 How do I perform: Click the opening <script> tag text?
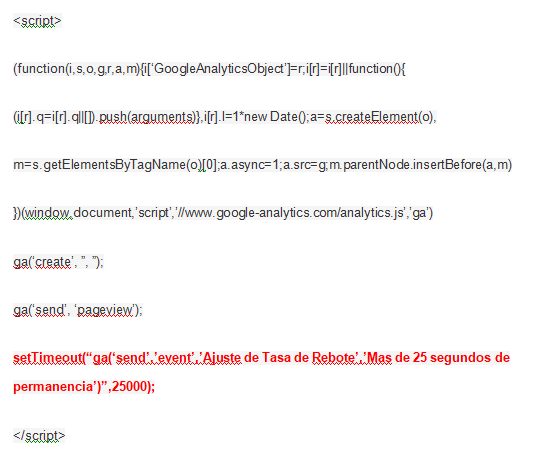tap(37, 21)
